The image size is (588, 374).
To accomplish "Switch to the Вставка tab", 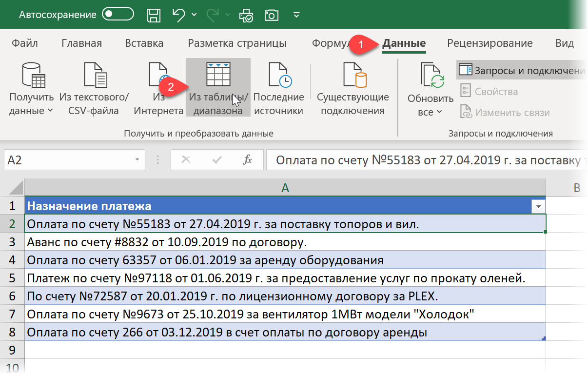I will click(x=144, y=43).
